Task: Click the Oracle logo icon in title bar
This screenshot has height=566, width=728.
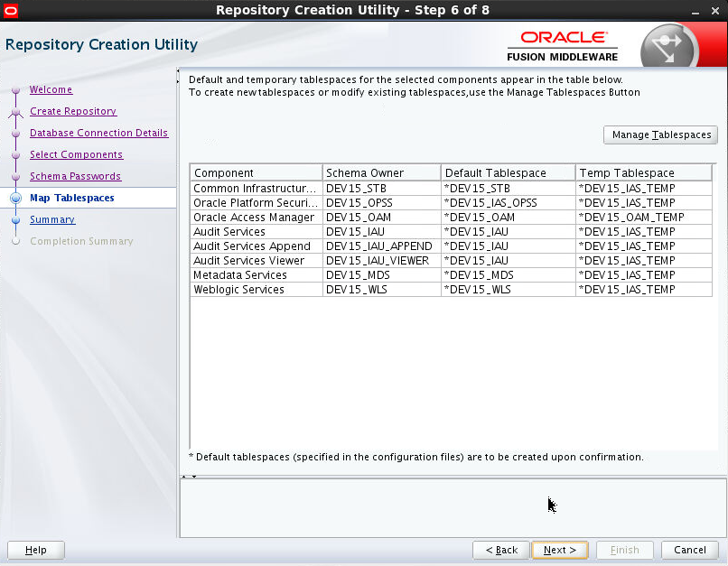Action: [10, 10]
